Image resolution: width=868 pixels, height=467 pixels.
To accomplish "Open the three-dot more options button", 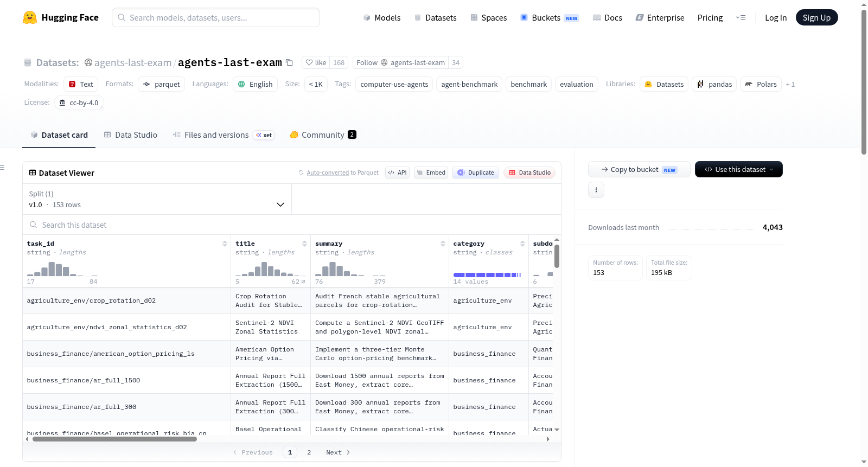I will click(x=596, y=190).
